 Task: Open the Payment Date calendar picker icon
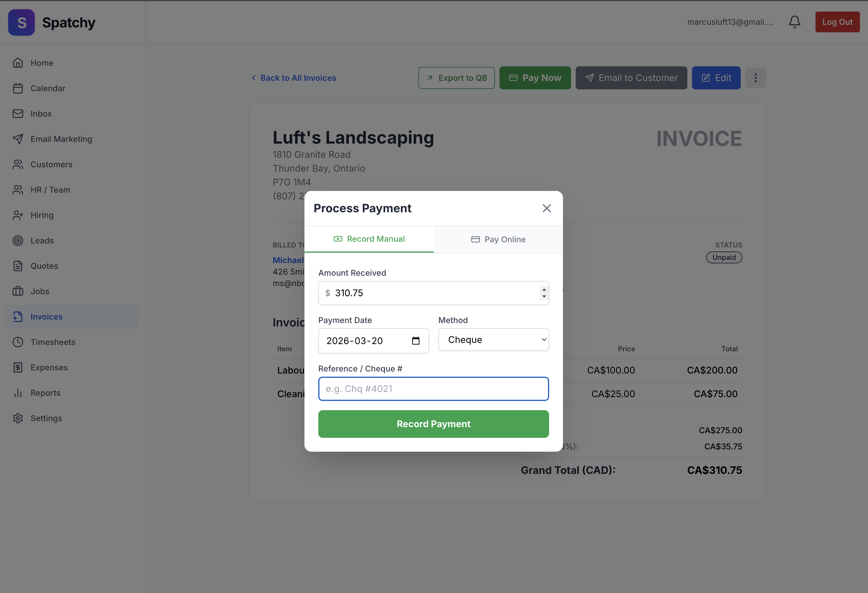click(x=416, y=341)
